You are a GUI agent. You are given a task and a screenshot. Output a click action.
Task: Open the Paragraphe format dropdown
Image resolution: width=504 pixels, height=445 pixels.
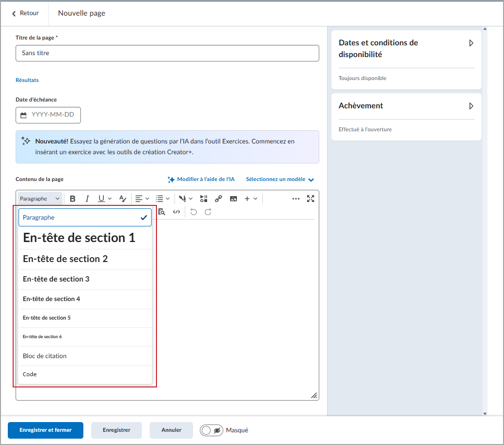[40, 199]
